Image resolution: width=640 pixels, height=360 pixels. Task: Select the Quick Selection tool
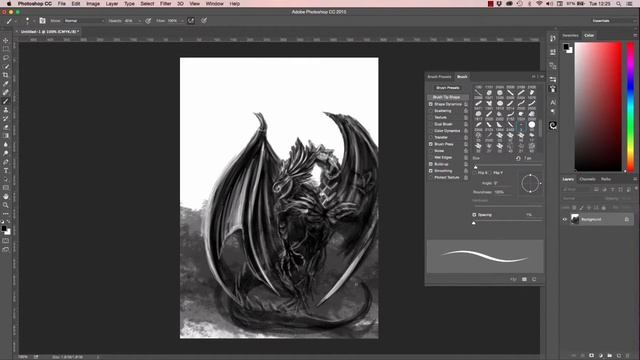(6, 66)
